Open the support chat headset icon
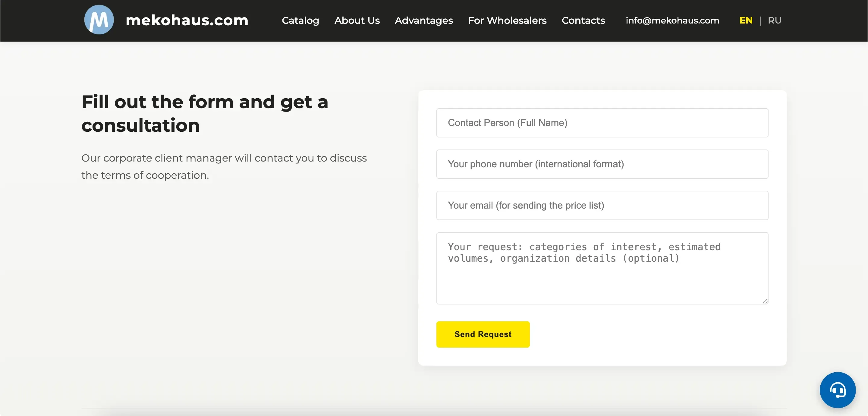This screenshot has width=868, height=416. coord(837,390)
